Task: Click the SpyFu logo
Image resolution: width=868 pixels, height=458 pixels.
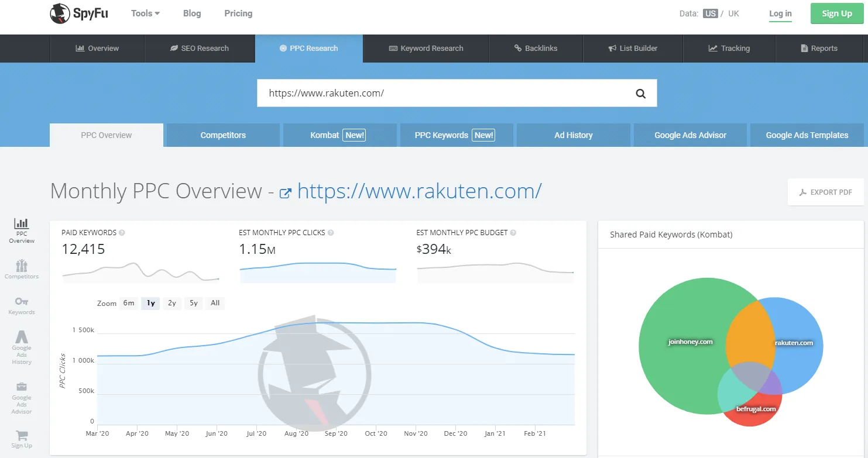Action: [x=80, y=13]
